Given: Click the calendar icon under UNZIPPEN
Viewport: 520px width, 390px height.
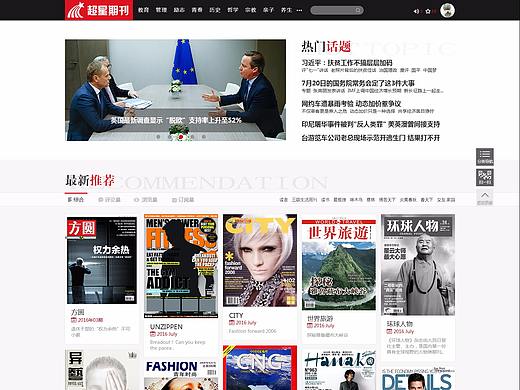Looking at the screenshot, I should (x=153, y=334).
